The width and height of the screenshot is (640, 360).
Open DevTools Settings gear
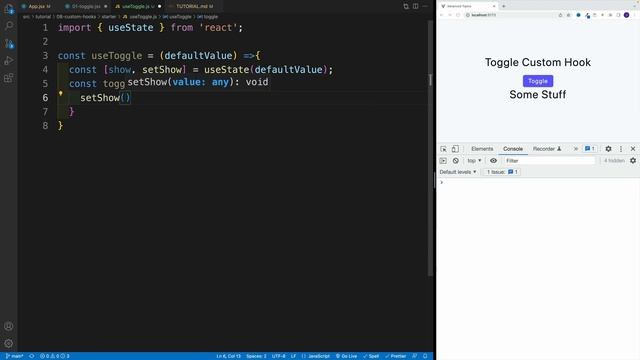(608, 149)
